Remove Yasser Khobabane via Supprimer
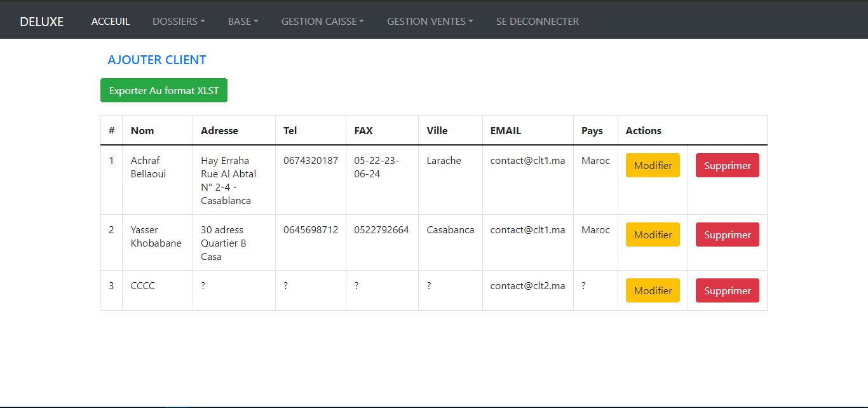Image resolution: width=868 pixels, height=408 pixels. pos(727,235)
